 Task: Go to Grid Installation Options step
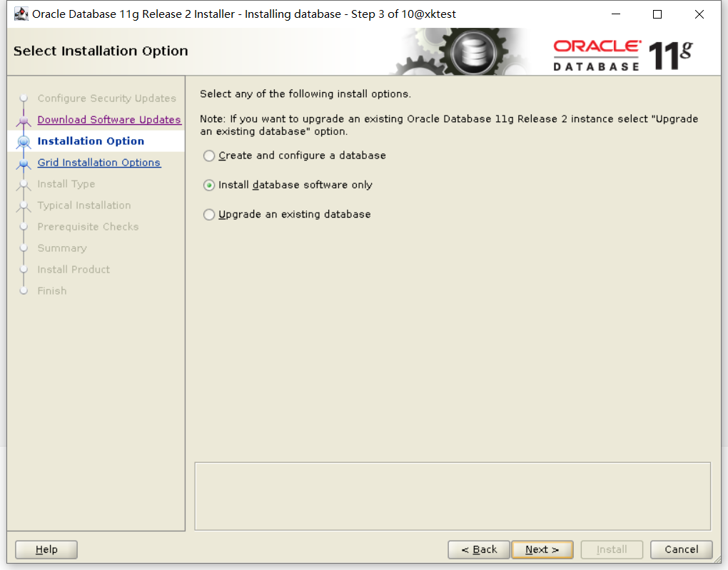click(x=99, y=163)
